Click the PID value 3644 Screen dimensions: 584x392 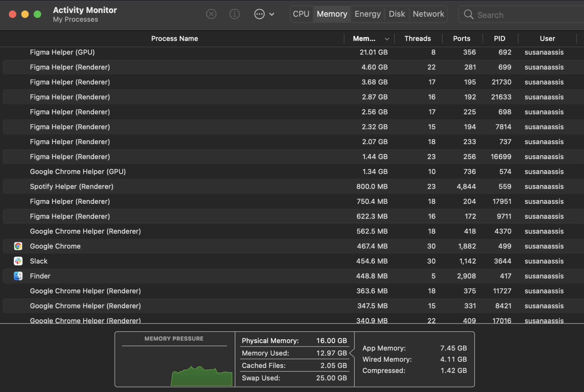click(502, 261)
